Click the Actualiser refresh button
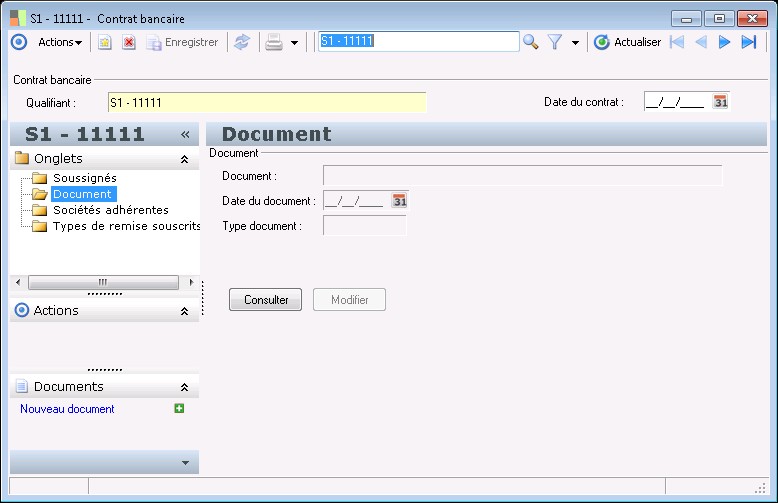 (x=627, y=42)
